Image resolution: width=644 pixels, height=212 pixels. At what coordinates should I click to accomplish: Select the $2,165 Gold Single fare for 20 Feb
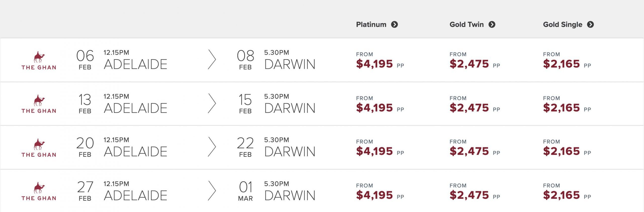pos(561,151)
